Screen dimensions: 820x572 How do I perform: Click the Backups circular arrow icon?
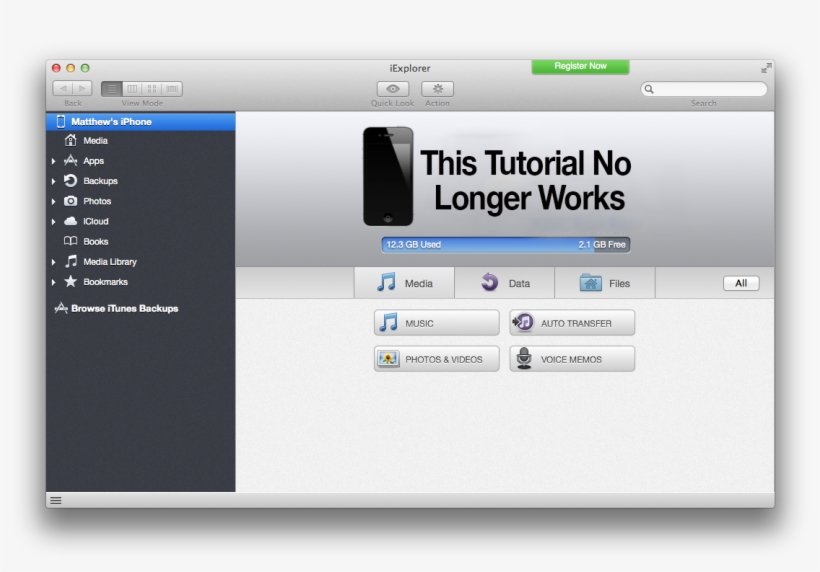pyautogui.click(x=70, y=180)
